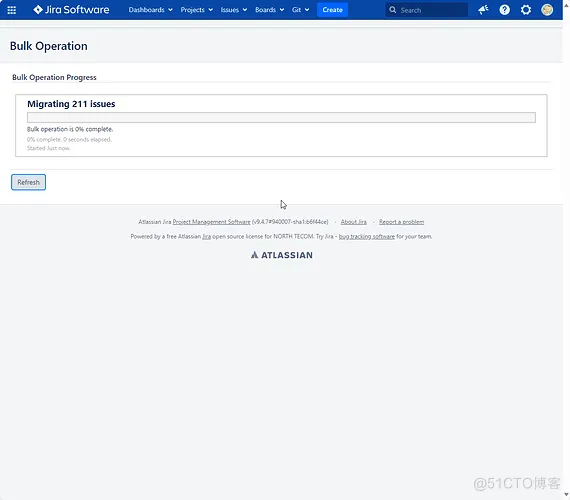
Task: Click the 'Bulk operation is 0% complete' text
Action: click(70, 129)
